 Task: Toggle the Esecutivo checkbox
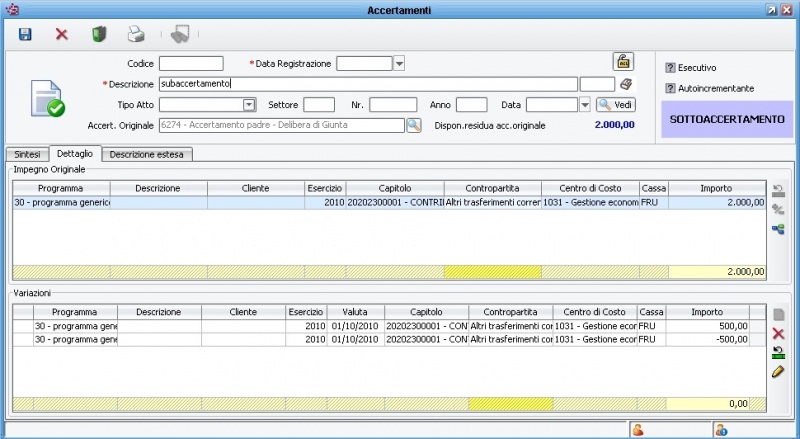[671, 68]
